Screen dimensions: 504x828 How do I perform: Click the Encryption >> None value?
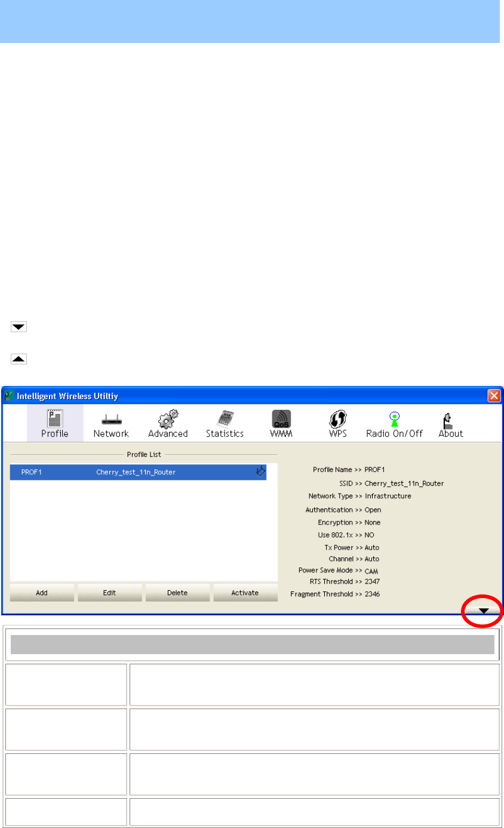click(x=372, y=523)
